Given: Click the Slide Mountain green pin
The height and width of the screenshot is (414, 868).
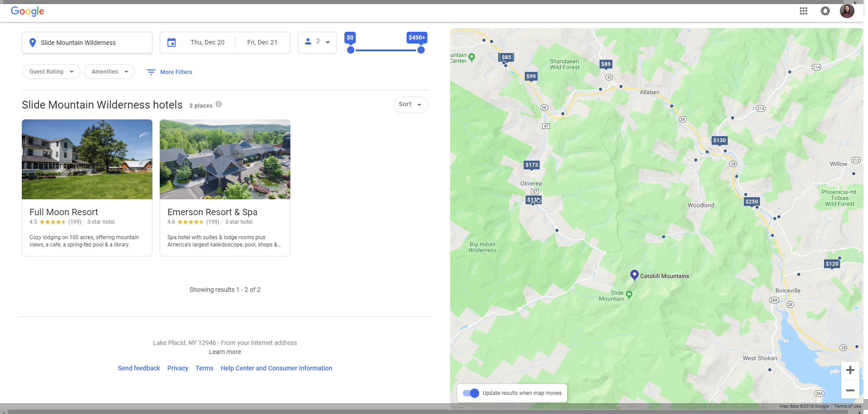Looking at the screenshot, I should point(629,295).
